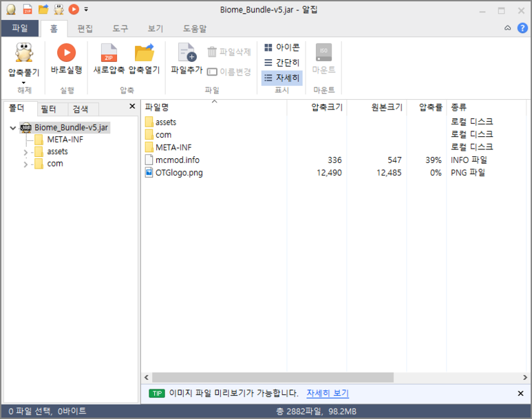Screen dimensions: 532x419
Task: Click the blue help question icon
Action: [522, 28]
